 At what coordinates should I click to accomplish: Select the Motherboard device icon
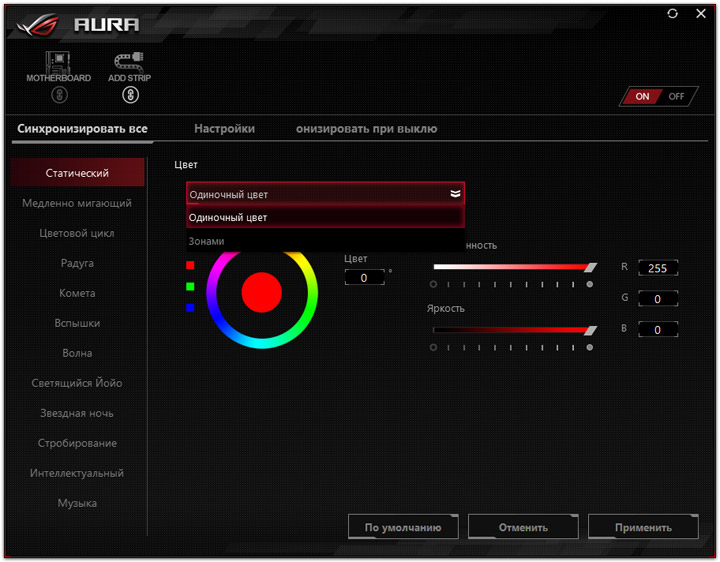[58, 62]
